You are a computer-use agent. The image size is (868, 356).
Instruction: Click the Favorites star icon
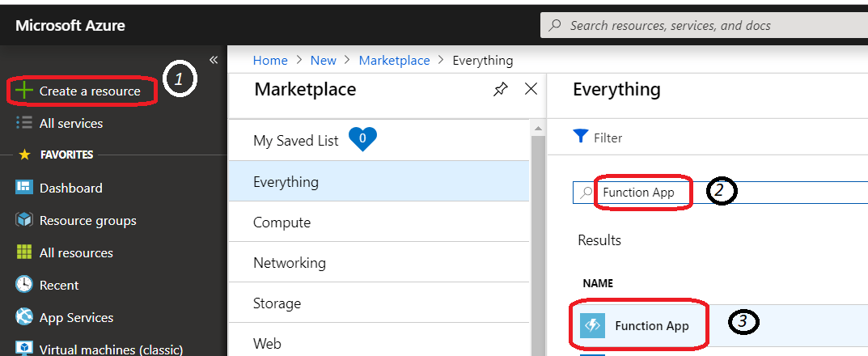point(24,155)
